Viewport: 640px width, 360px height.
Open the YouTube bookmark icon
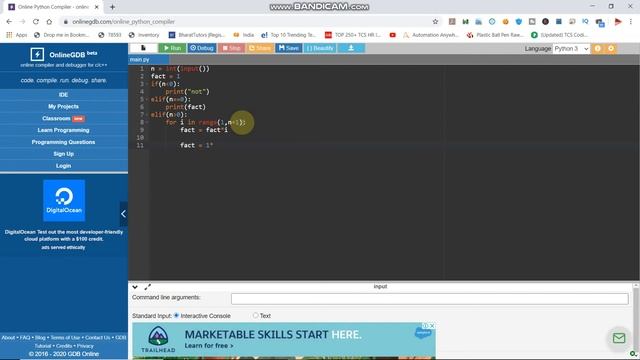[x=393, y=35]
